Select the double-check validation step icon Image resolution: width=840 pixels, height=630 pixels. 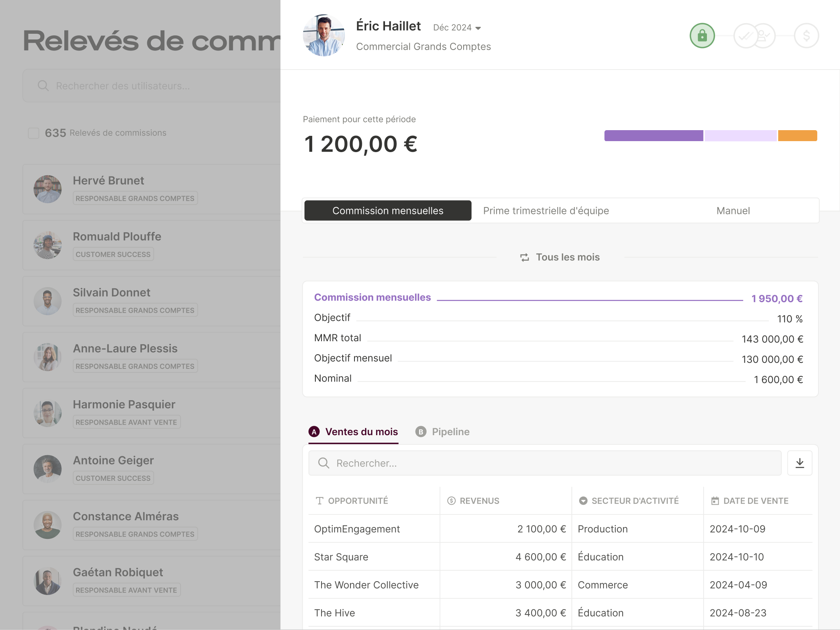tap(745, 35)
